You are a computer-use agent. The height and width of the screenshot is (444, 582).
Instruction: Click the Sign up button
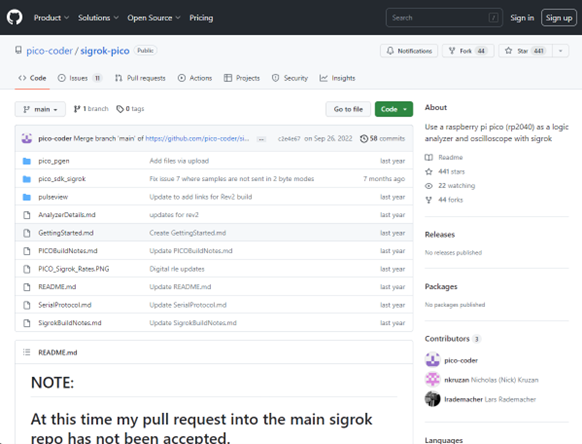[559, 18]
